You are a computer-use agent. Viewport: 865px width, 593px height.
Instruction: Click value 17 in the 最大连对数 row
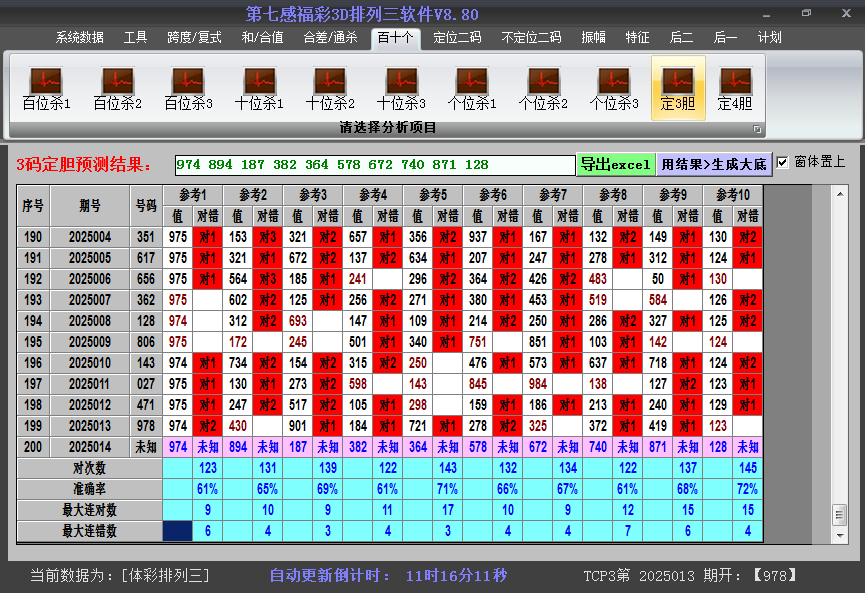point(447,510)
